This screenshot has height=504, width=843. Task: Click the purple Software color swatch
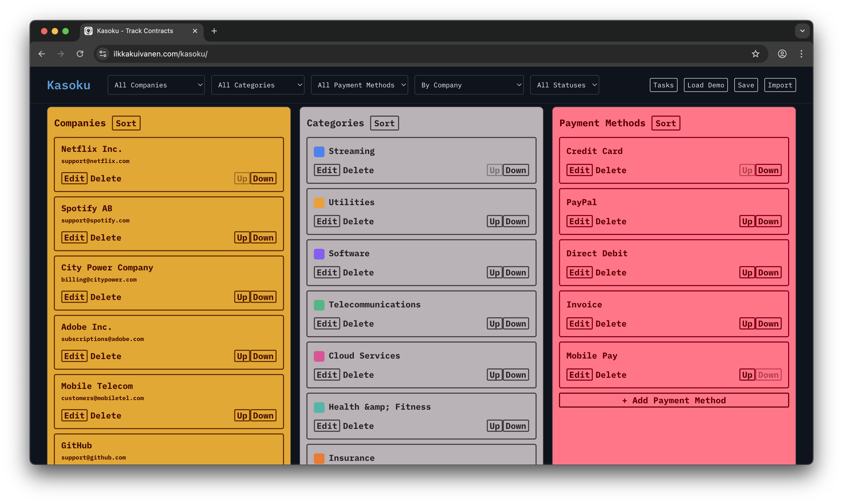click(x=319, y=254)
